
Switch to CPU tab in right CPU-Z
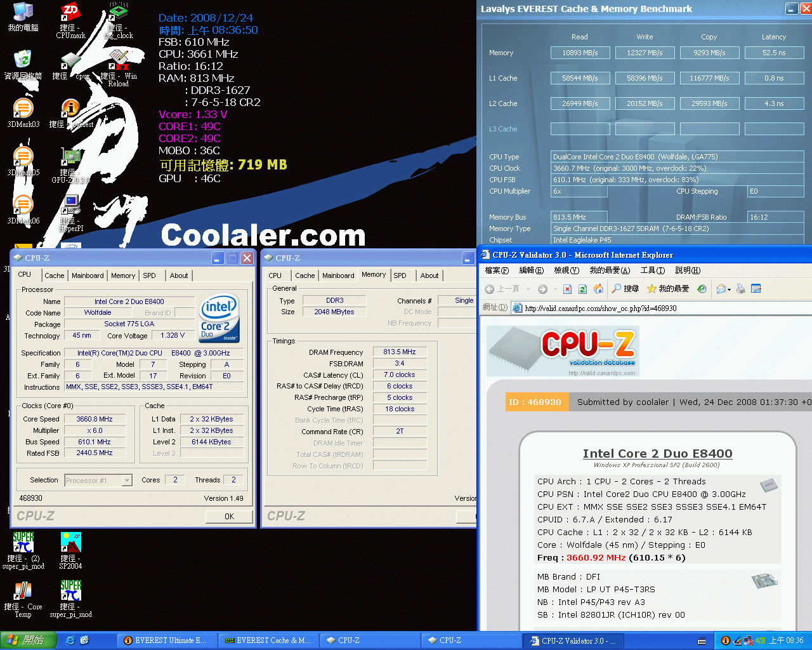pos(275,275)
